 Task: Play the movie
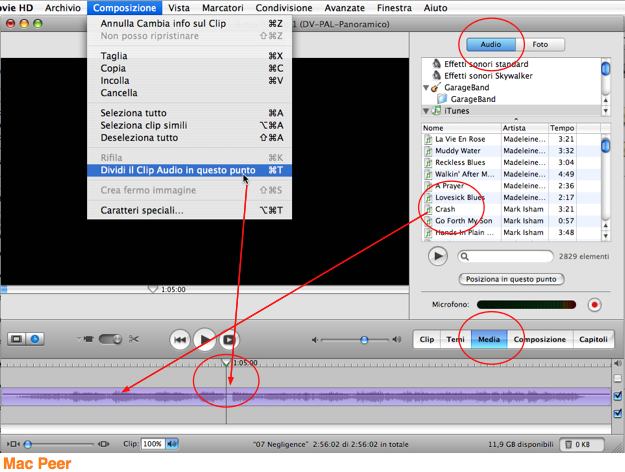(x=204, y=340)
